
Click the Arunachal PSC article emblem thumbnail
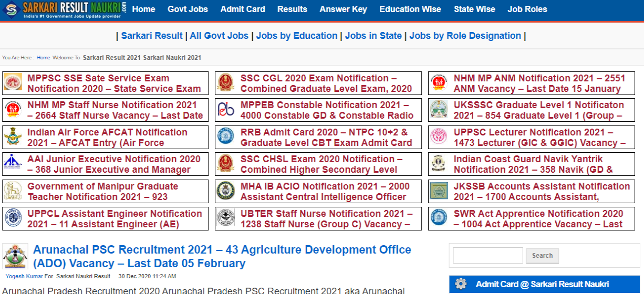tap(16, 256)
